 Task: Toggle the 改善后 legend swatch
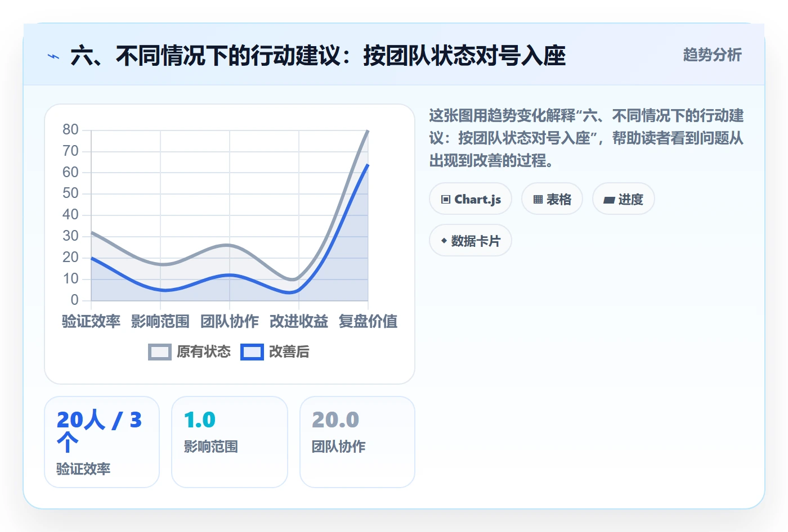pyautogui.click(x=252, y=352)
